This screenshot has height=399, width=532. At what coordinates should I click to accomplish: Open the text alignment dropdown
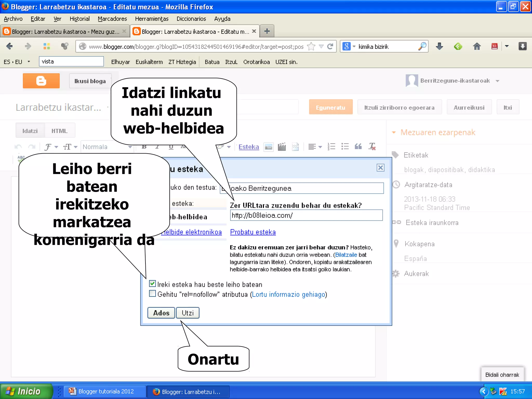[x=315, y=147]
